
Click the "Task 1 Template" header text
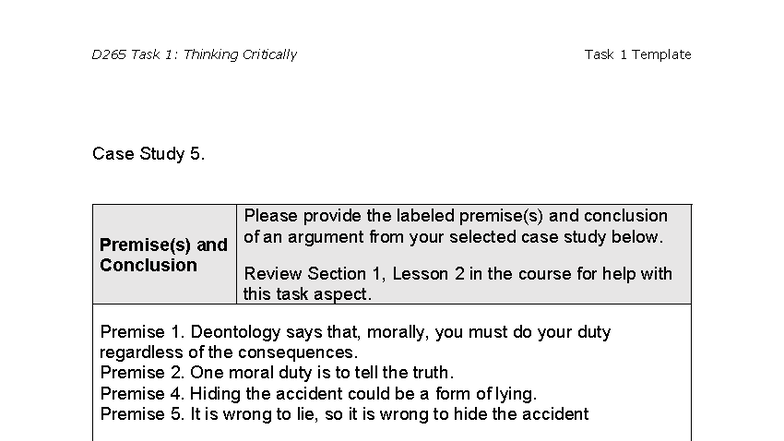point(637,55)
